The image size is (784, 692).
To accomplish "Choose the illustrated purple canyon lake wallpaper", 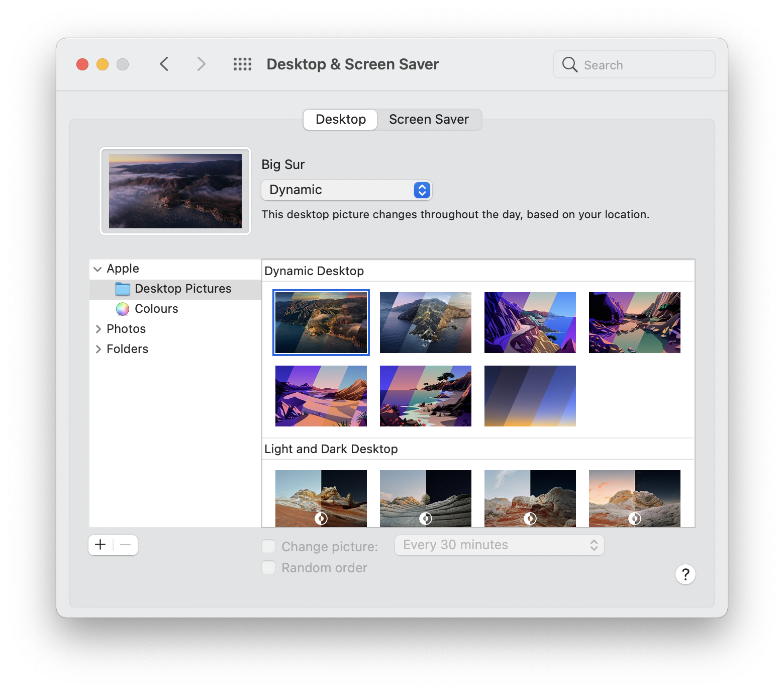I will pos(635,322).
